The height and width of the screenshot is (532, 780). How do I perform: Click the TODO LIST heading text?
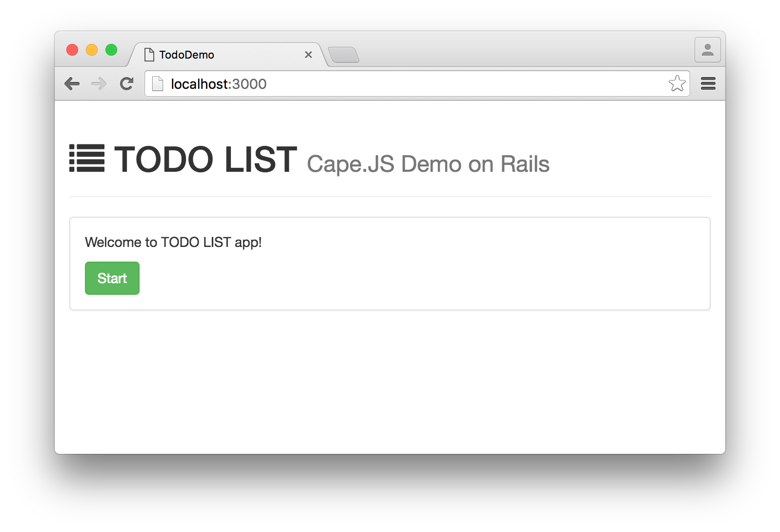205,160
